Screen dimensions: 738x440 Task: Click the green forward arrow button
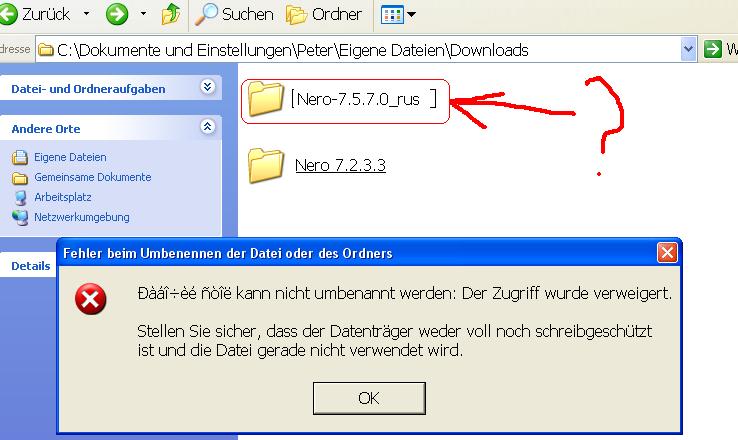(x=117, y=14)
